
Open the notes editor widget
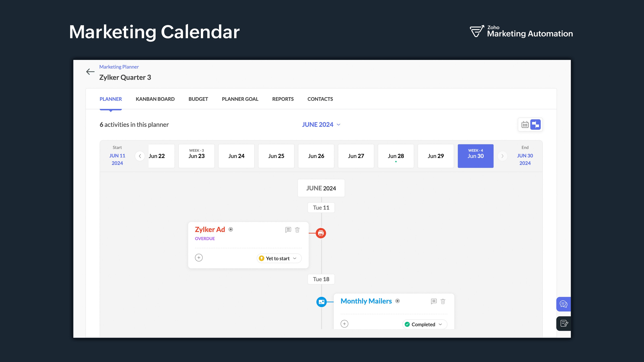pos(564,323)
